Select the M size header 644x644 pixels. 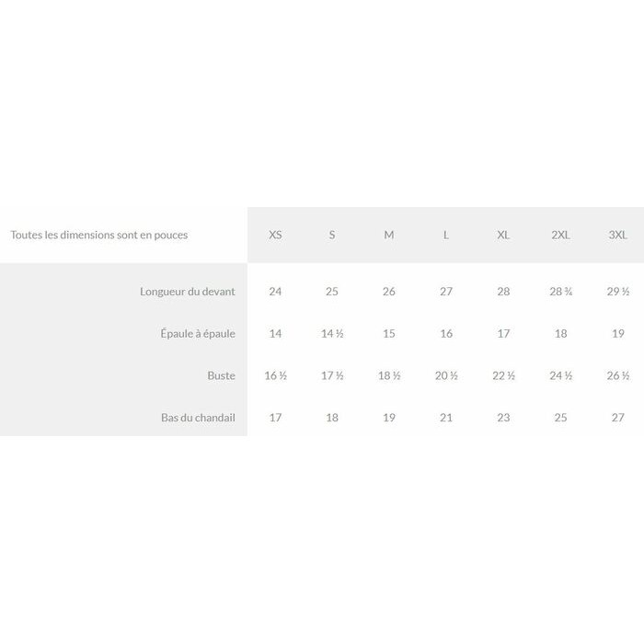(389, 235)
